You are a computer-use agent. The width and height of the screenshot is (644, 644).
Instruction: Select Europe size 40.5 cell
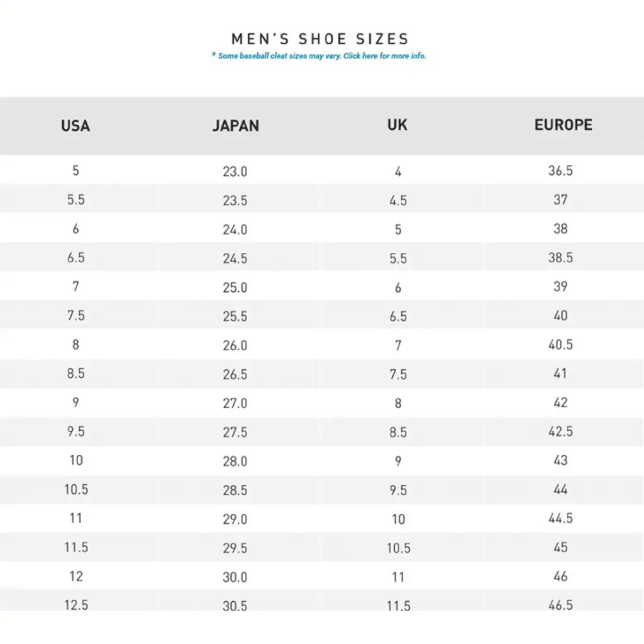560,345
